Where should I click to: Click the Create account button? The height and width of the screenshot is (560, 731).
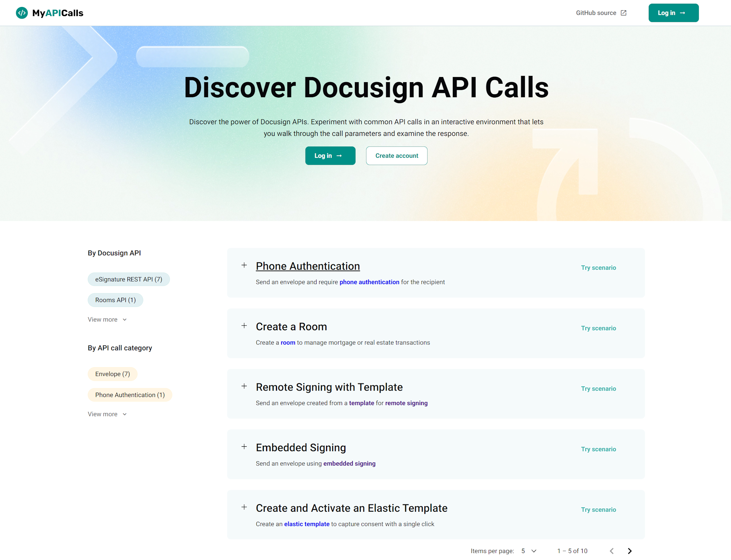[396, 156]
